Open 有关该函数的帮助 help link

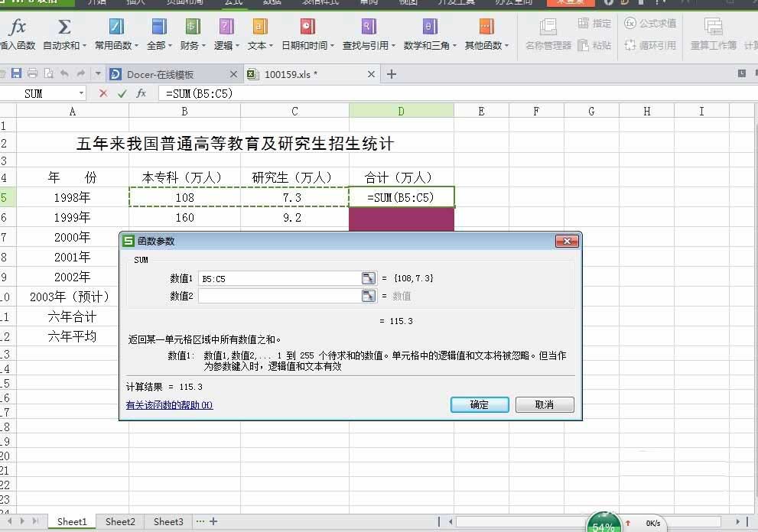click(x=169, y=405)
